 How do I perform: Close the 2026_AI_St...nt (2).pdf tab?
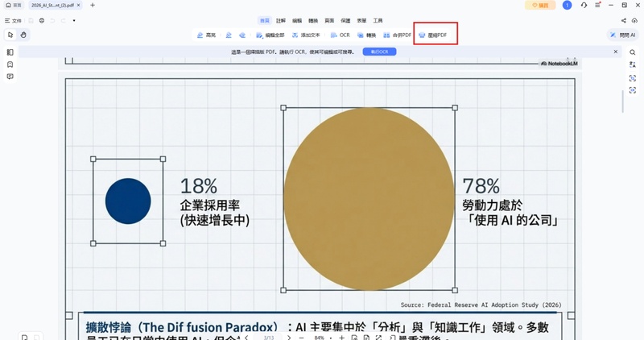click(78, 6)
